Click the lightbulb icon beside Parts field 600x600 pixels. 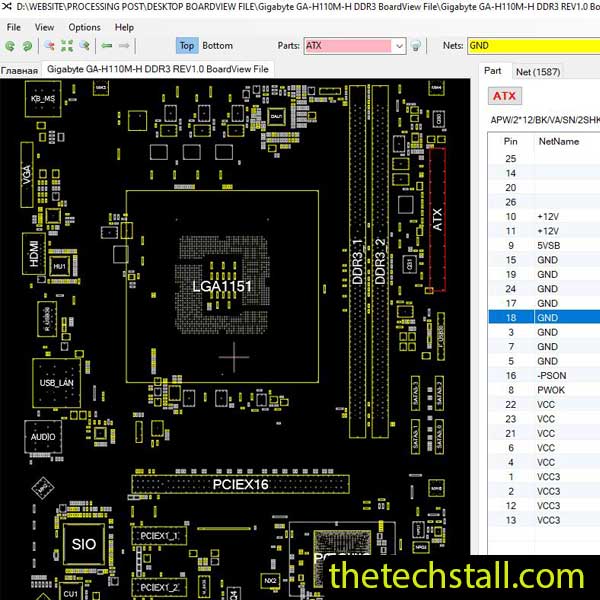pyautogui.click(x=416, y=46)
